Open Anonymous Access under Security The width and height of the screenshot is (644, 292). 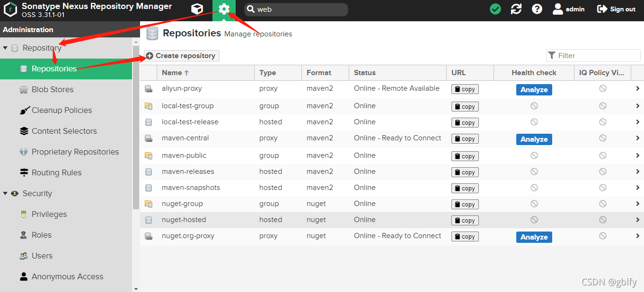(66, 276)
